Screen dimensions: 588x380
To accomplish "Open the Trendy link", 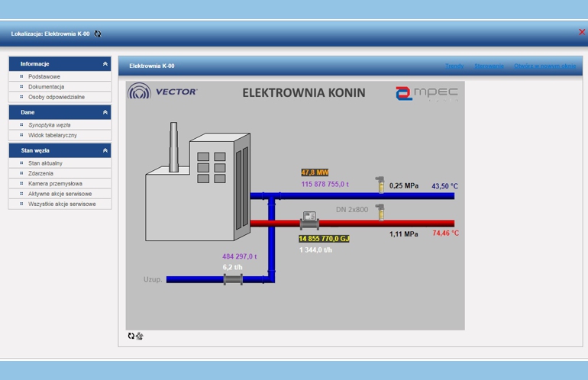I will 454,66.
